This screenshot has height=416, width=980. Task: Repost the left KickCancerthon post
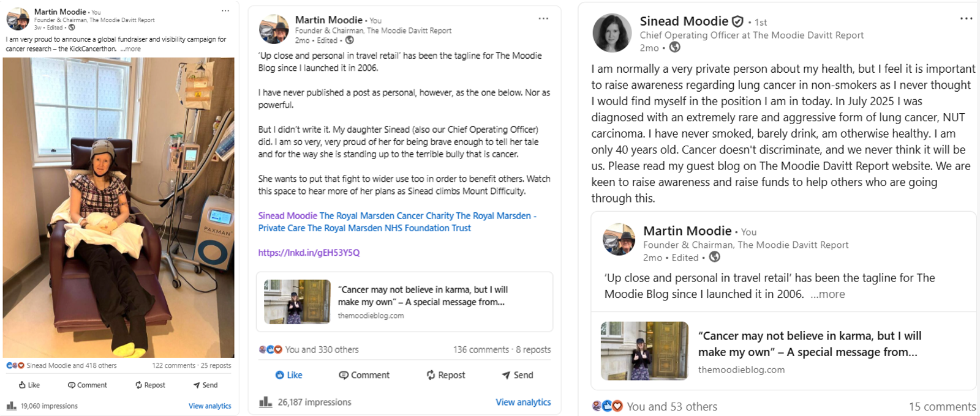[150, 385]
